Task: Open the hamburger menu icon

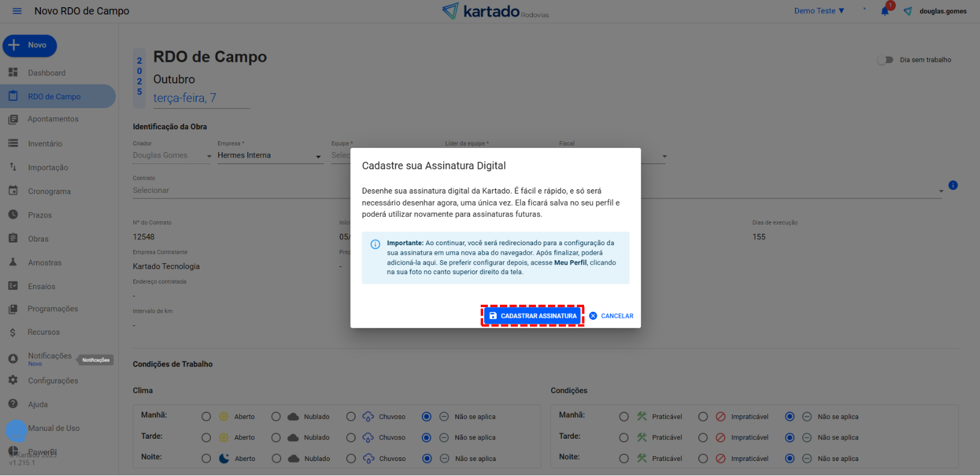Action: click(17, 11)
